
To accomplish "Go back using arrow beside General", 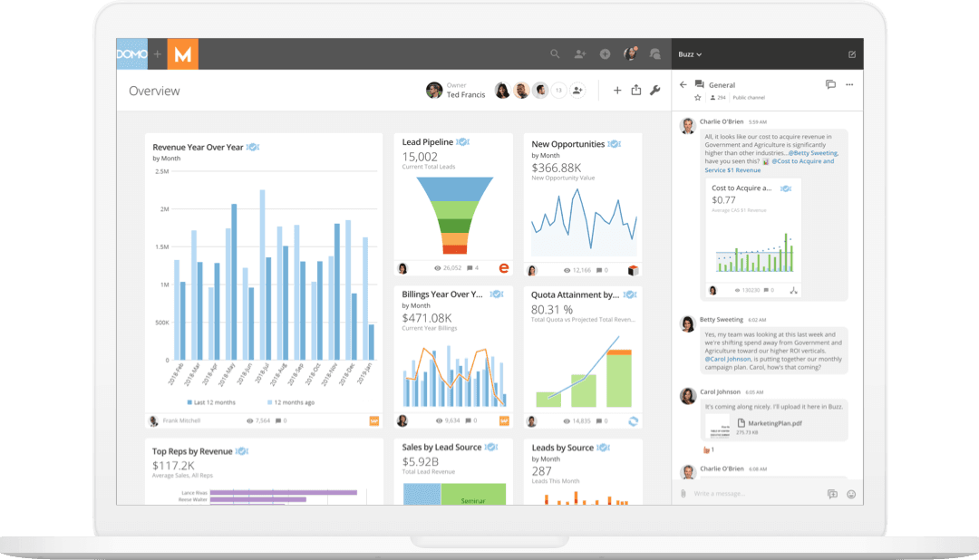I will point(683,85).
